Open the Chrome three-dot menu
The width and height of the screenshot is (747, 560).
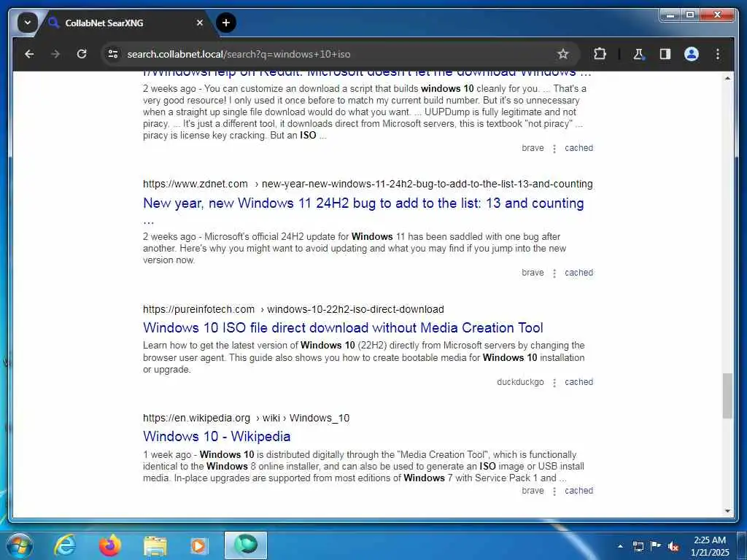pos(718,54)
